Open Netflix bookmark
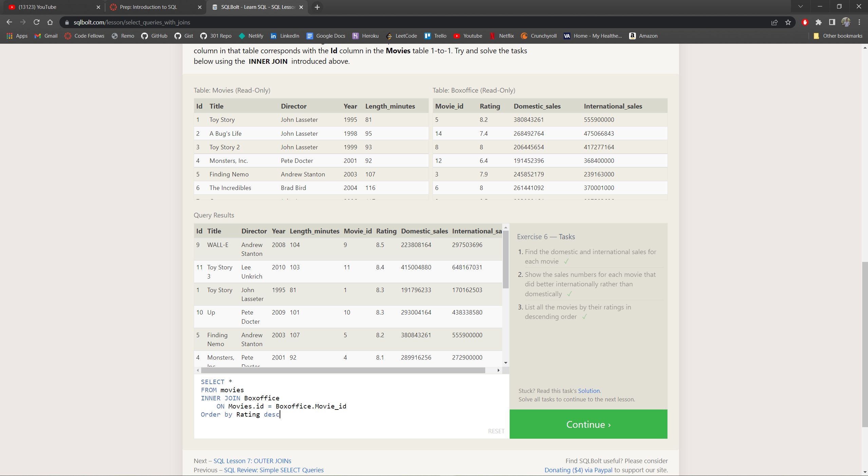The width and height of the screenshot is (868, 476). click(x=502, y=36)
